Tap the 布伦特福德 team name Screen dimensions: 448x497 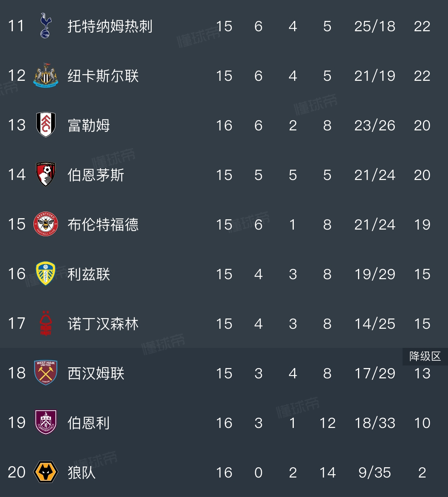tap(103, 225)
